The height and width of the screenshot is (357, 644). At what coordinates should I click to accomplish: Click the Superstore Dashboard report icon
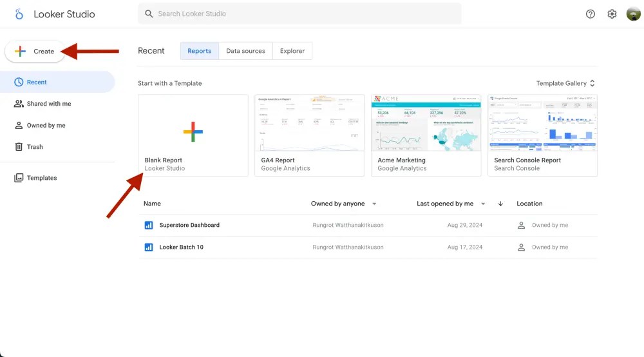149,225
